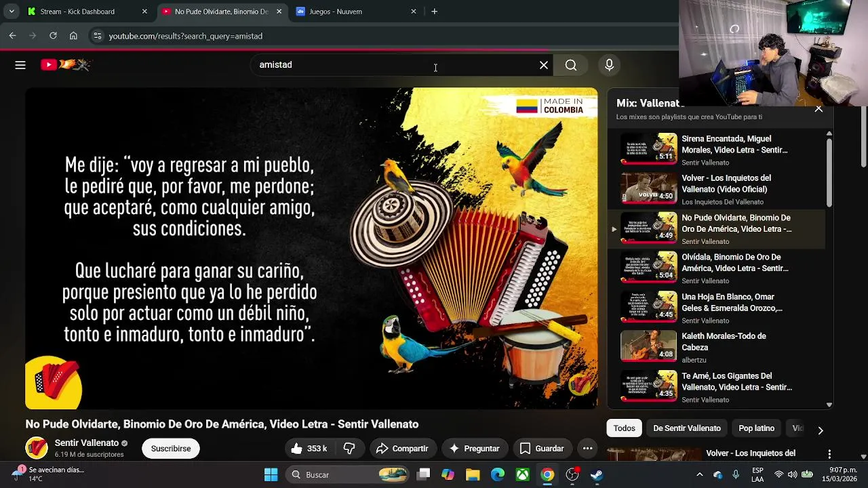
Task: Close the Stream - Kick Dashboard tab
Action: tap(144, 12)
